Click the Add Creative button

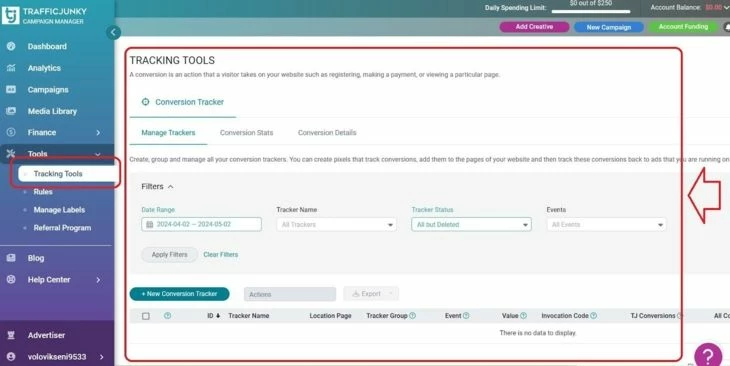pyautogui.click(x=534, y=27)
